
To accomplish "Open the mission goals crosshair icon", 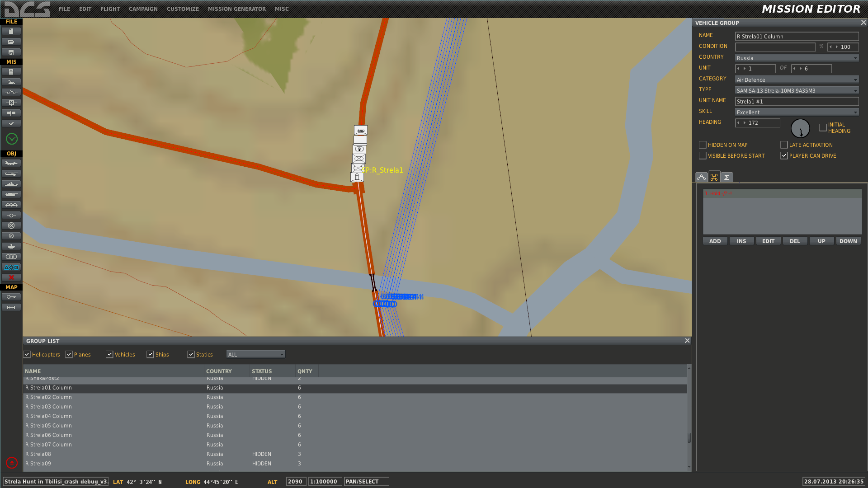I will coord(11,103).
